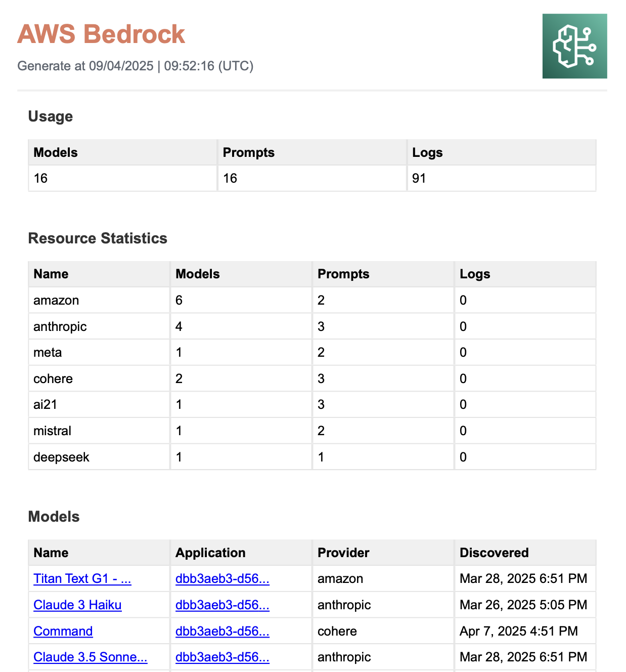This screenshot has width=626, height=672.
Task: Open application link in Claude 3 Haiku row
Action: pyautogui.click(x=222, y=605)
